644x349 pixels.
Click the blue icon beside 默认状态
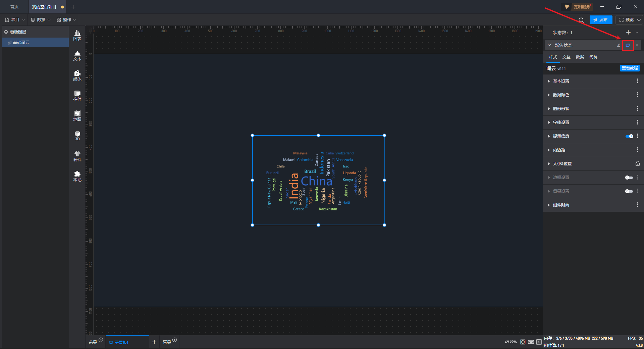click(628, 45)
